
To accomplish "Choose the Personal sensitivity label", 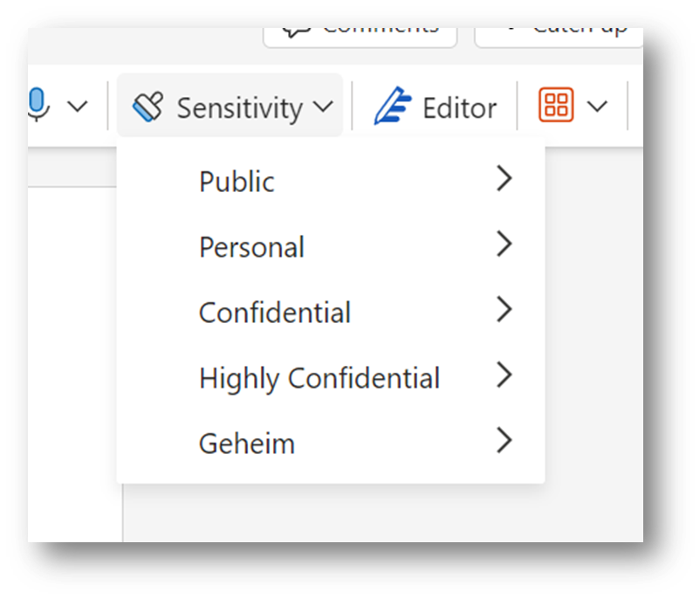I will click(251, 247).
